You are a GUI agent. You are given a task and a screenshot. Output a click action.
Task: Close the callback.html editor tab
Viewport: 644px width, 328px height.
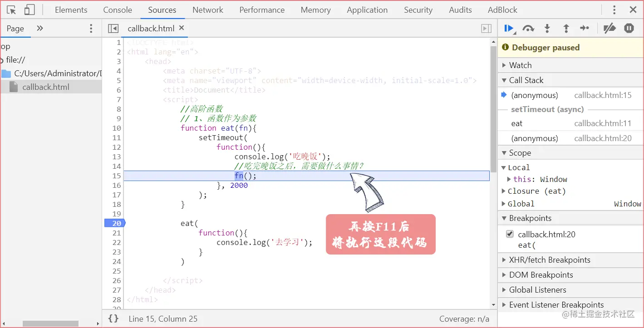pos(182,28)
